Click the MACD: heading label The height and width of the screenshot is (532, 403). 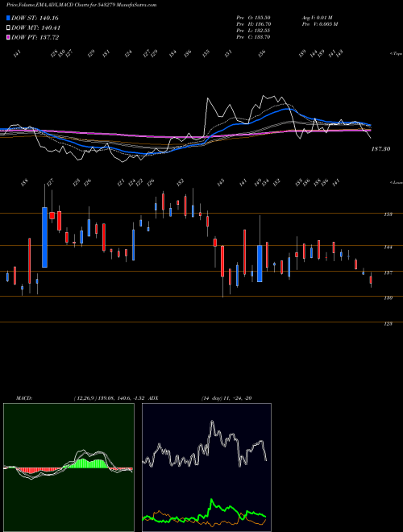pyautogui.click(x=24, y=398)
